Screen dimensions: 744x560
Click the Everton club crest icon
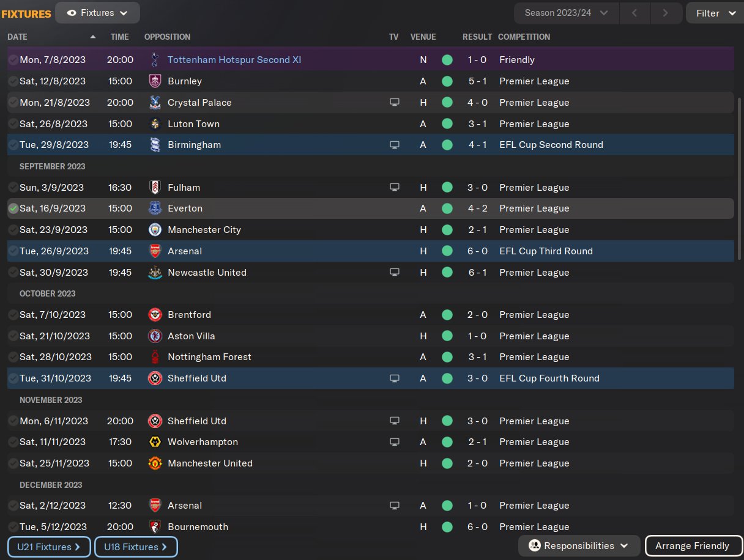(x=155, y=208)
